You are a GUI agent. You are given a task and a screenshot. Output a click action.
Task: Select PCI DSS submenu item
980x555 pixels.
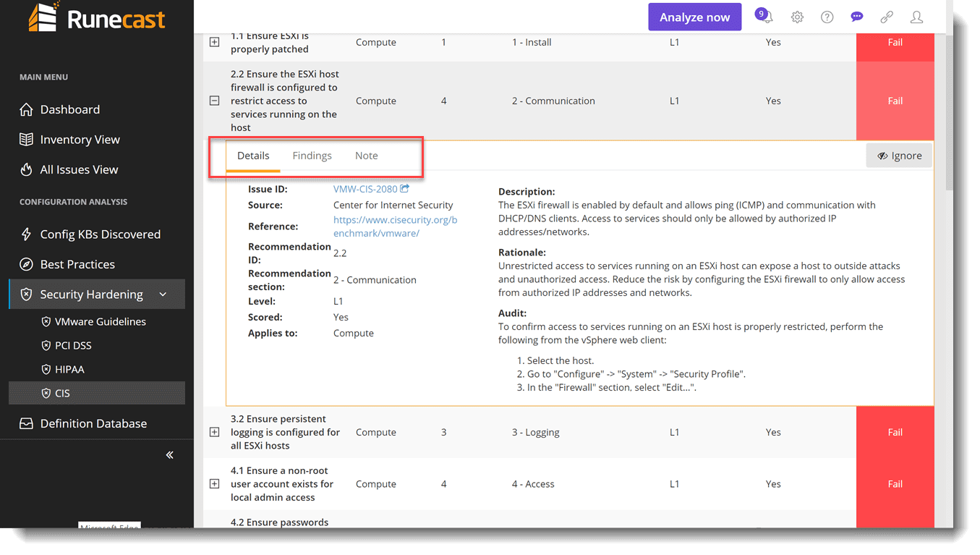click(x=73, y=345)
